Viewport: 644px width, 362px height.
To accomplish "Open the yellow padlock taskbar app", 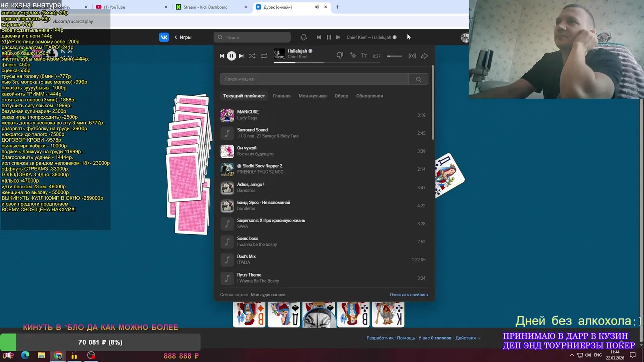I will [74, 355].
